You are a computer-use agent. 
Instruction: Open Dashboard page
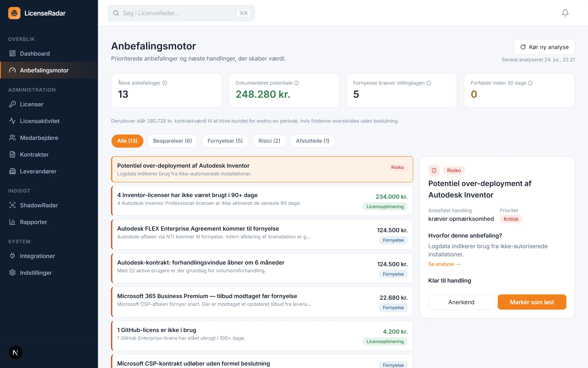pyautogui.click(x=49, y=54)
